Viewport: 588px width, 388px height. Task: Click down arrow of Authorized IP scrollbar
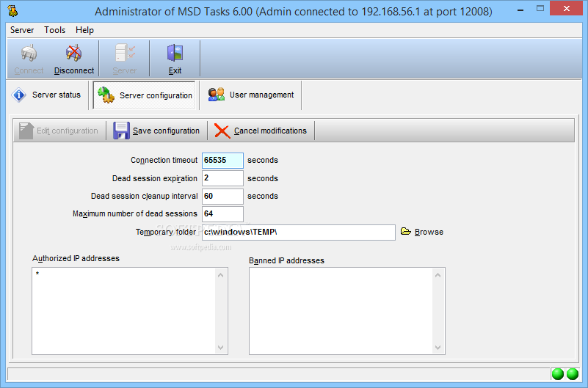220,347
